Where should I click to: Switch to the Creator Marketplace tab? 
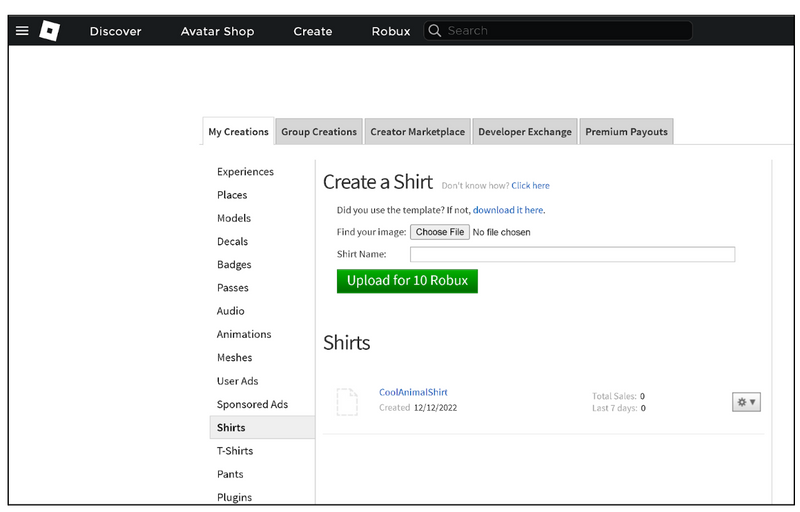click(417, 132)
